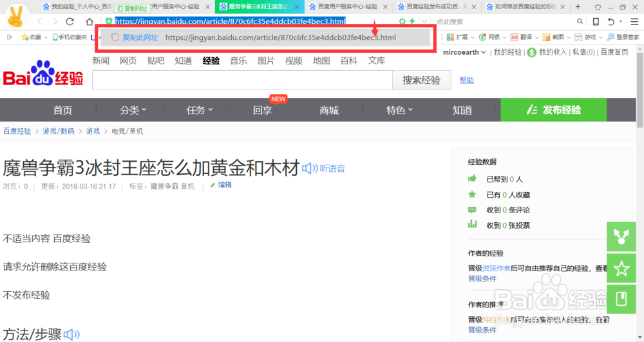Image resolution: width=644 pixels, height=342 pixels.
Task: Click the 资深作者 link in sidebar
Action: [x=496, y=268]
